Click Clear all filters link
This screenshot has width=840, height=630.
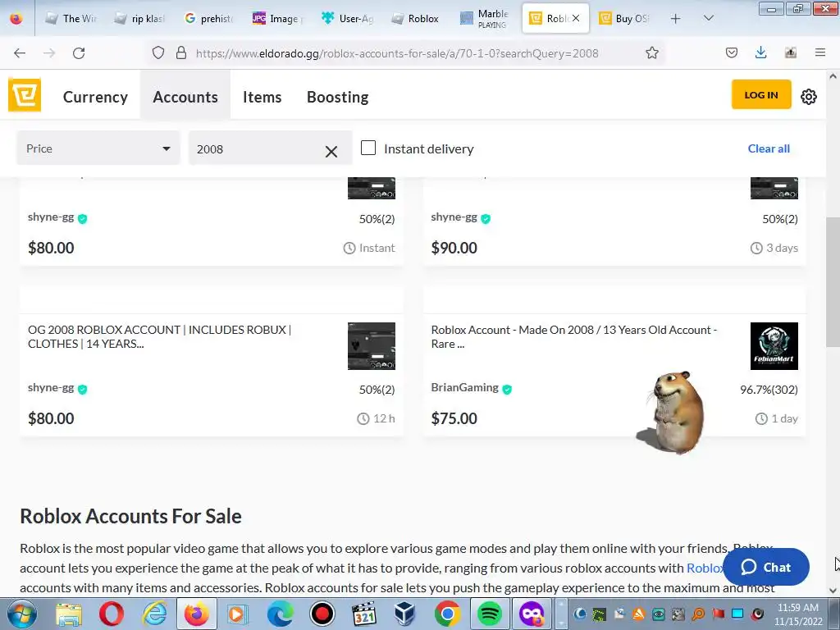(769, 148)
